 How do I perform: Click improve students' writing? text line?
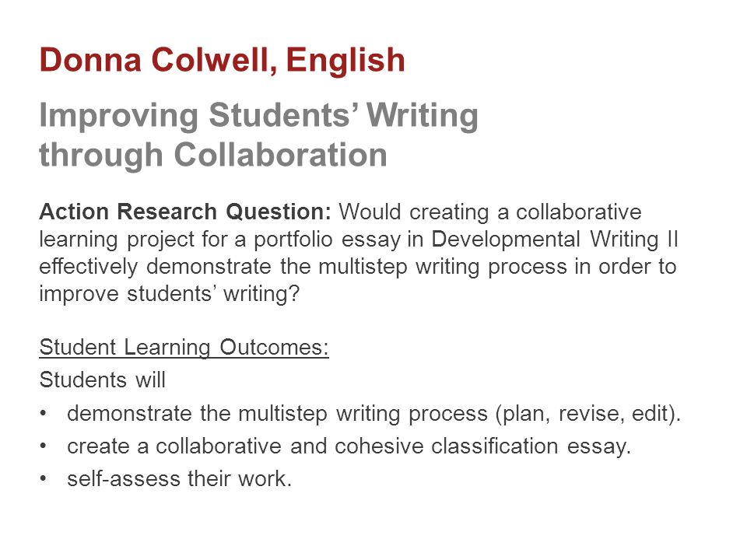point(169,294)
